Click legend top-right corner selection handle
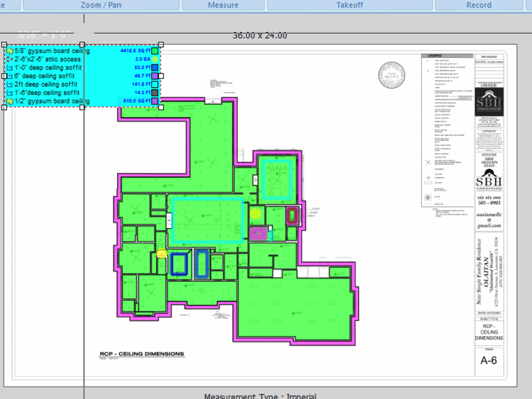Screen dimensions: 532x399 click(x=161, y=45)
